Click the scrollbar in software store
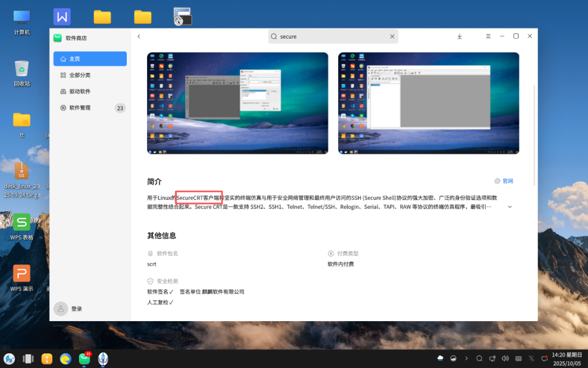Image resolution: width=588 pixels, height=368 pixels. [x=534, y=136]
